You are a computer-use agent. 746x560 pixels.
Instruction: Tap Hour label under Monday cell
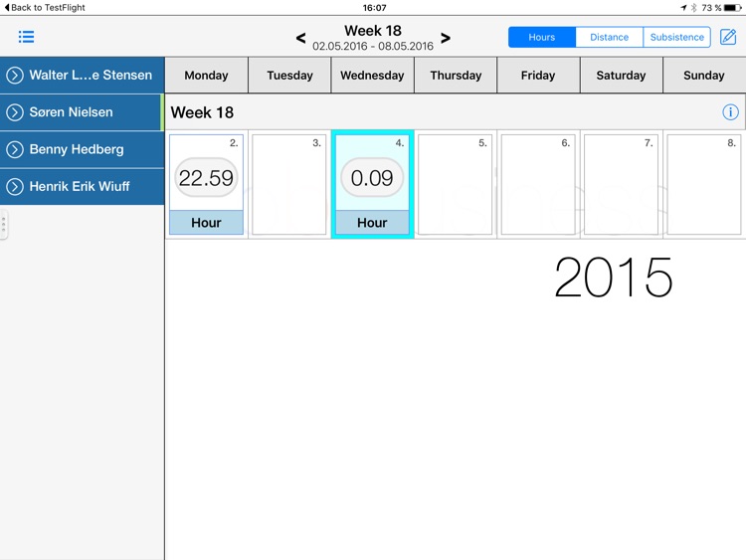(207, 222)
